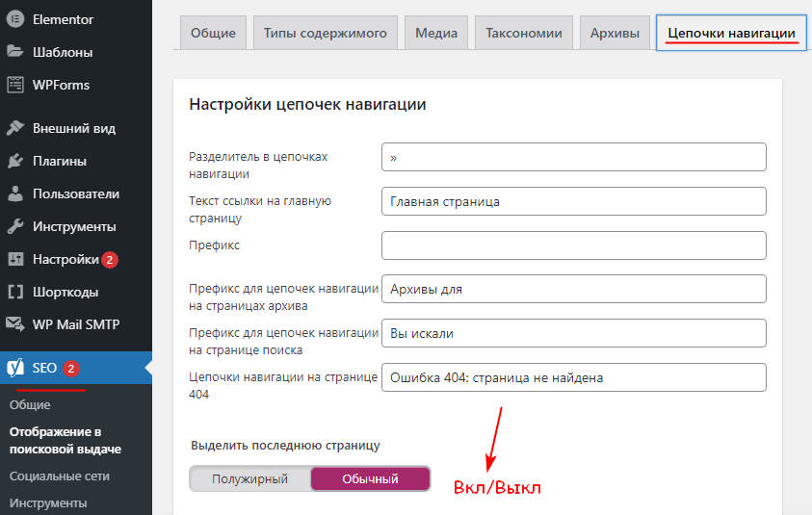Click the Ошибка 404 input field
Image resolution: width=812 pixels, height=515 pixels.
tap(574, 377)
